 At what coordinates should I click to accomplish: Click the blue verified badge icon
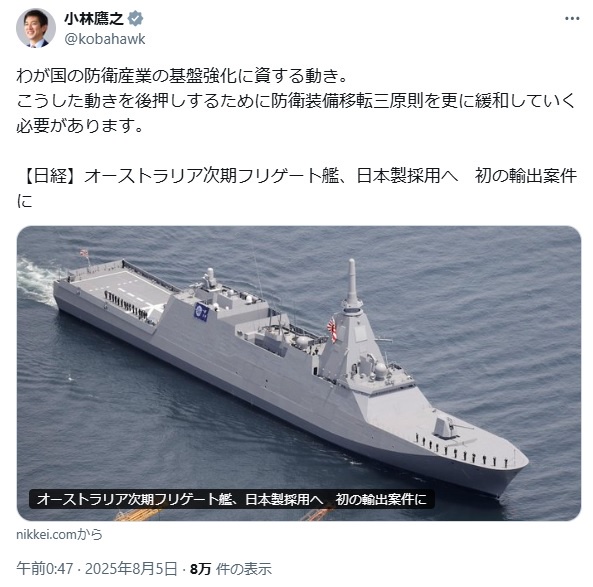point(135,19)
